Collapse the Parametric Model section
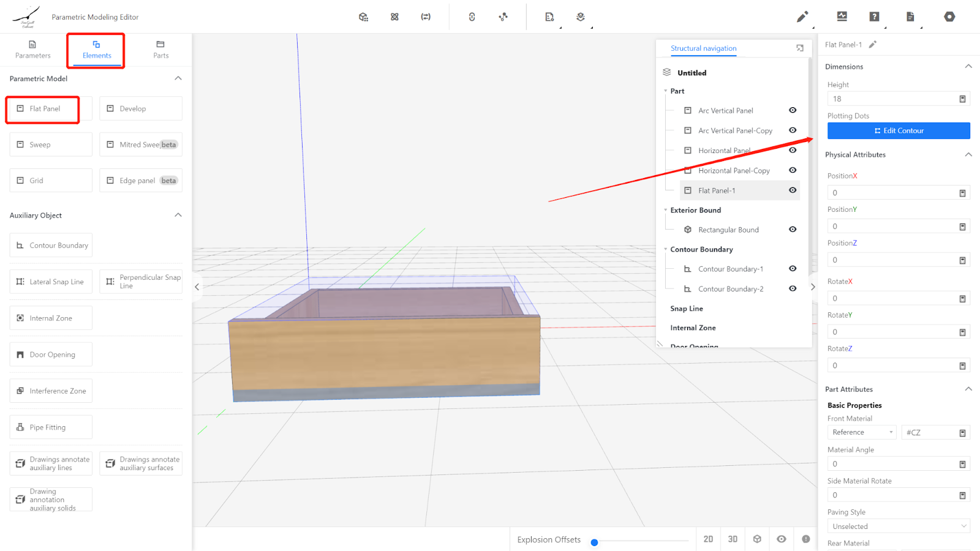Viewport: 980px width, 551px height. (x=178, y=78)
